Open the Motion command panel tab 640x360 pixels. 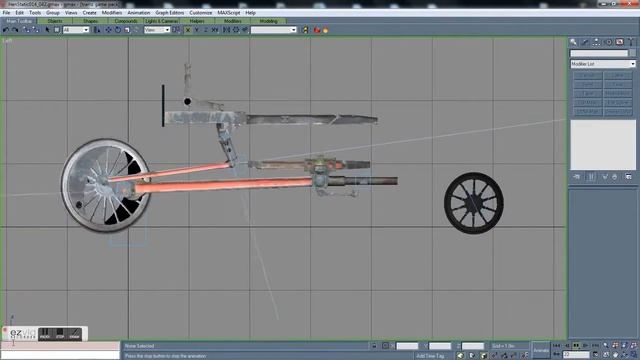click(608, 42)
